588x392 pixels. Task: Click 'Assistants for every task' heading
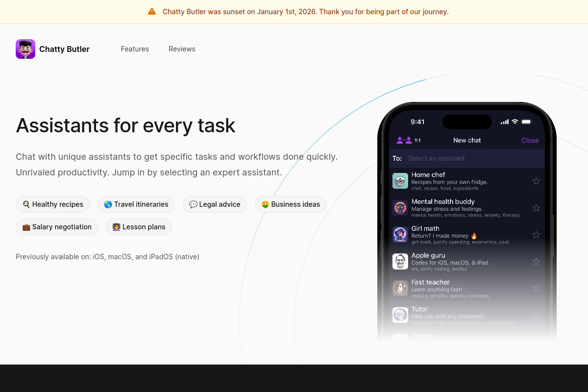[x=125, y=125]
